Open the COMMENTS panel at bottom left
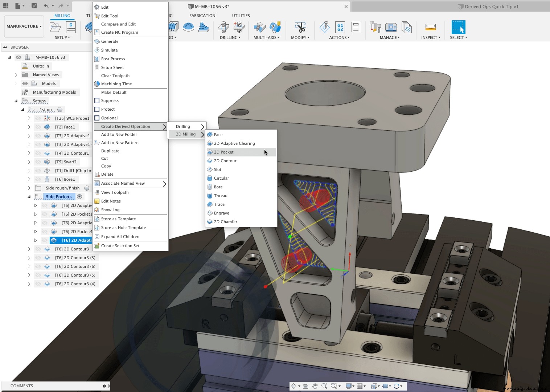550x392 pixels. [x=21, y=385]
